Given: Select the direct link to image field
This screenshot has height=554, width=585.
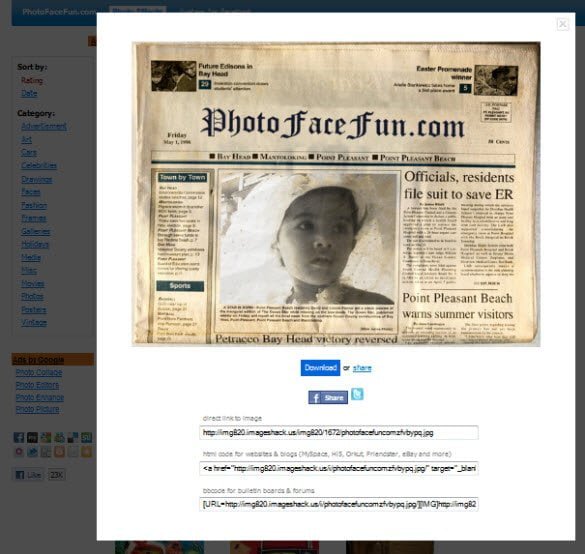Looking at the screenshot, I should (x=339, y=433).
